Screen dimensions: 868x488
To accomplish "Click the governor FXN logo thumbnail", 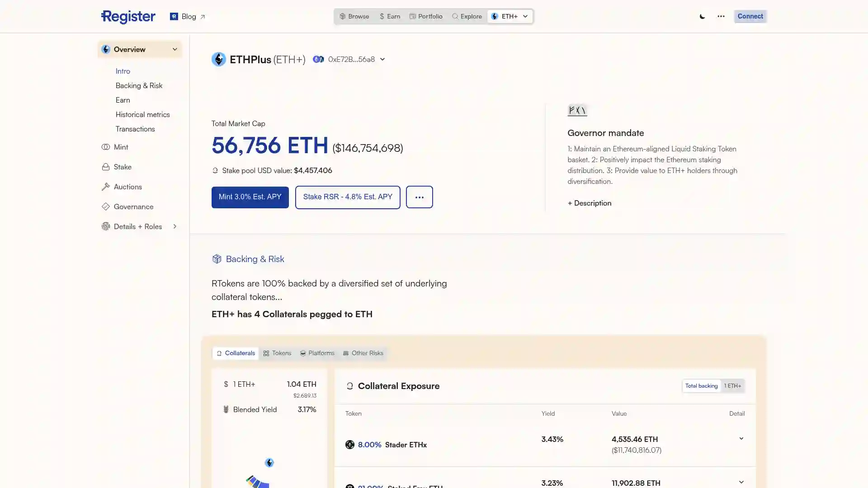I will point(577,110).
